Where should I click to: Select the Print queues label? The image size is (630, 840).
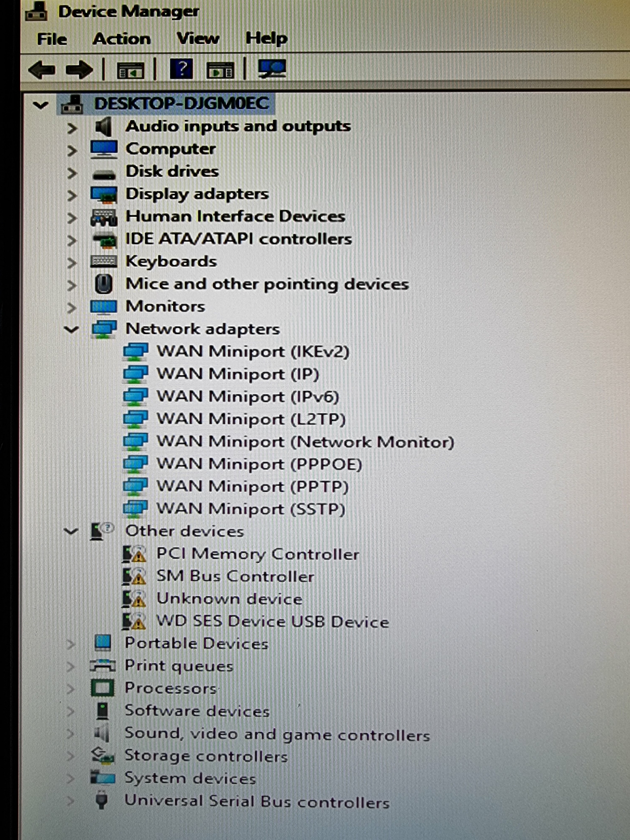179,666
